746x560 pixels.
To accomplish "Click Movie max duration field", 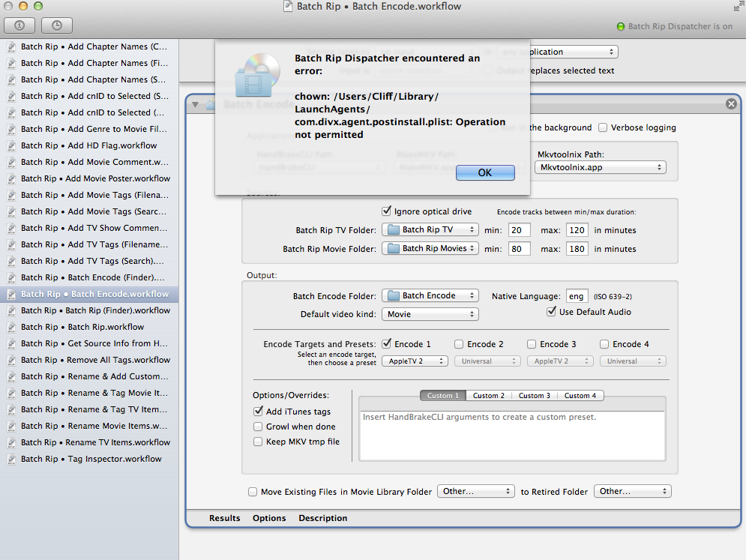I will pyautogui.click(x=577, y=249).
